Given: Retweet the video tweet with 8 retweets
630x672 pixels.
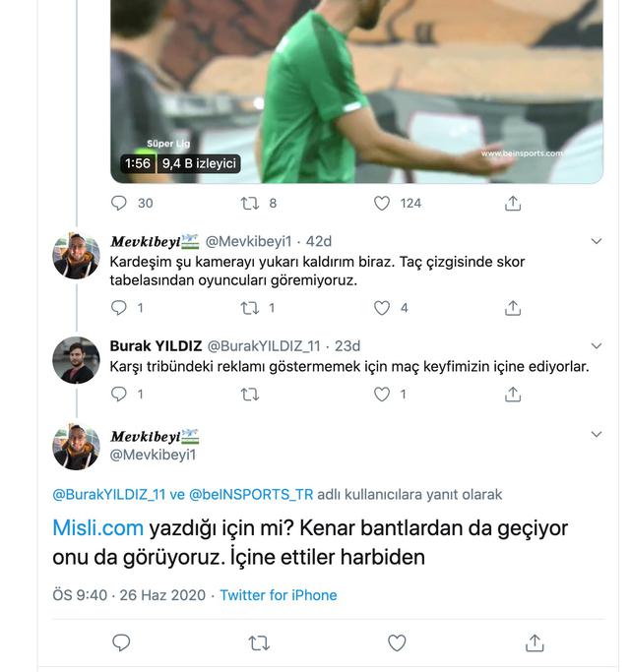Looking at the screenshot, I should click(250, 203).
